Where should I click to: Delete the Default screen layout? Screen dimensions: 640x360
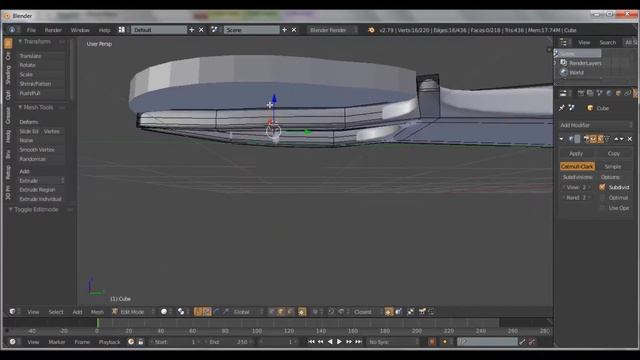click(x=201, y=30)
